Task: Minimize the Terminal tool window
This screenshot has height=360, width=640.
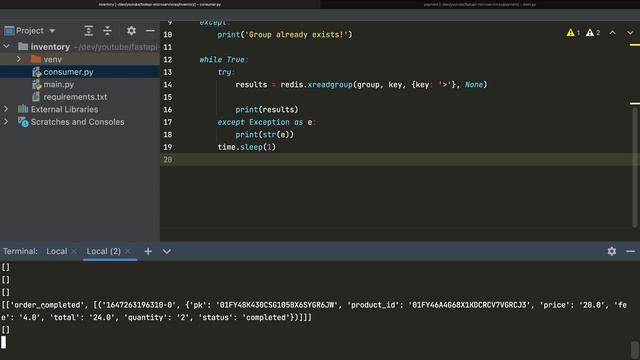Action: tap(630, 251)
